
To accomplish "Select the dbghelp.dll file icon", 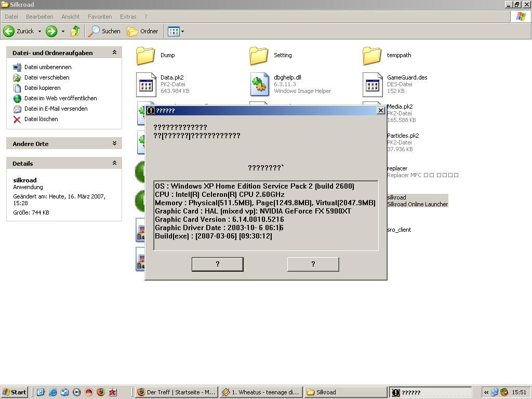I will (259, 84).
